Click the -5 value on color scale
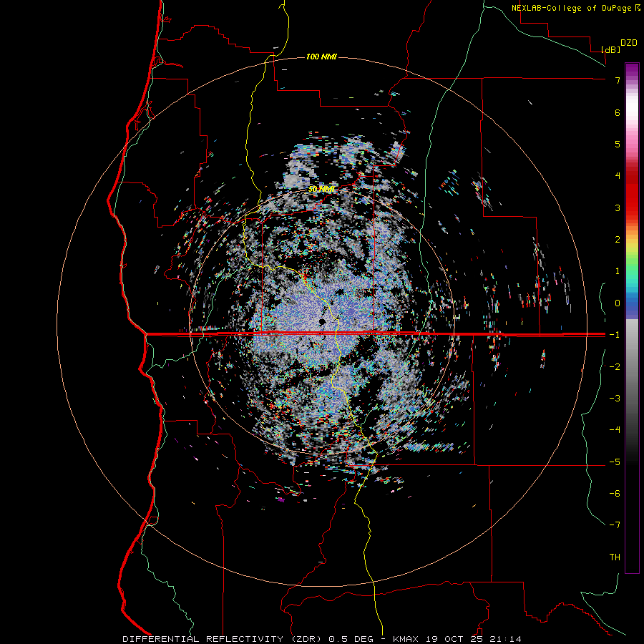Viewport: 644px width, 644px height. pyautogui.click(x=615, y=462)
